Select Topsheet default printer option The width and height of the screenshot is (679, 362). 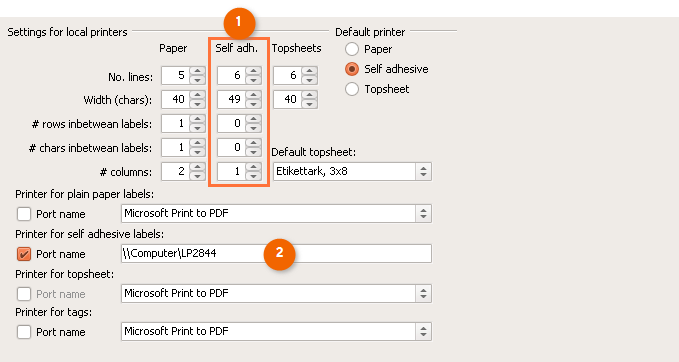coord(352,89)
